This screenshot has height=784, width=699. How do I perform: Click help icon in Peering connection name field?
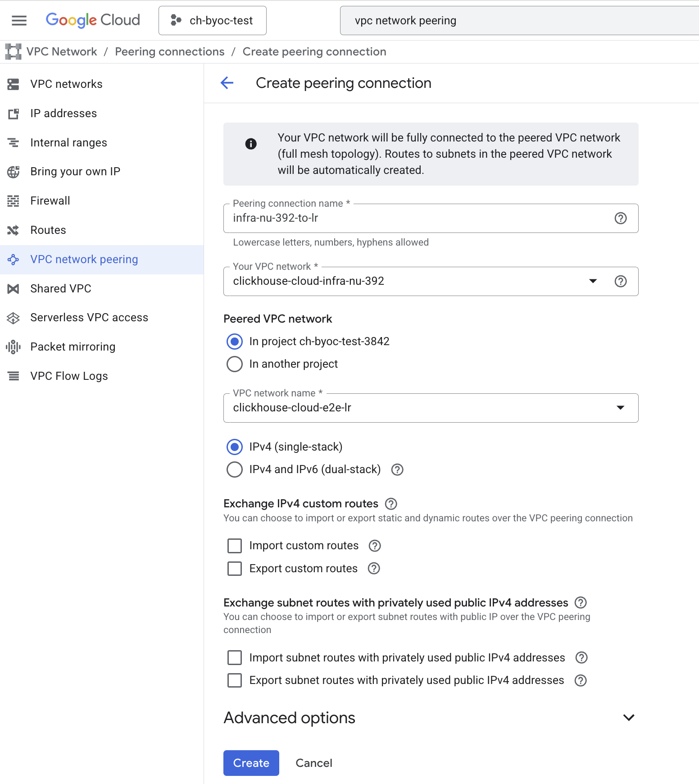point(620,218)
